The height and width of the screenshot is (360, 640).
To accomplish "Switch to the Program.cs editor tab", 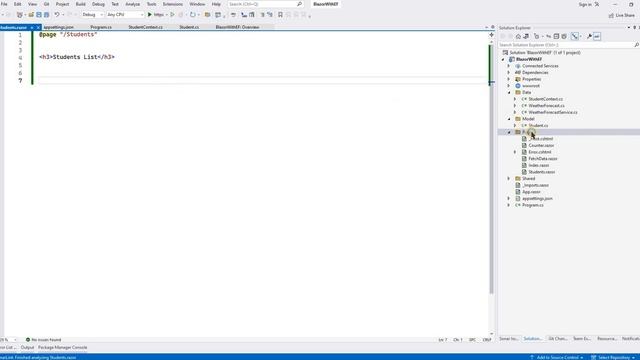I will click(x=101, y=27).
